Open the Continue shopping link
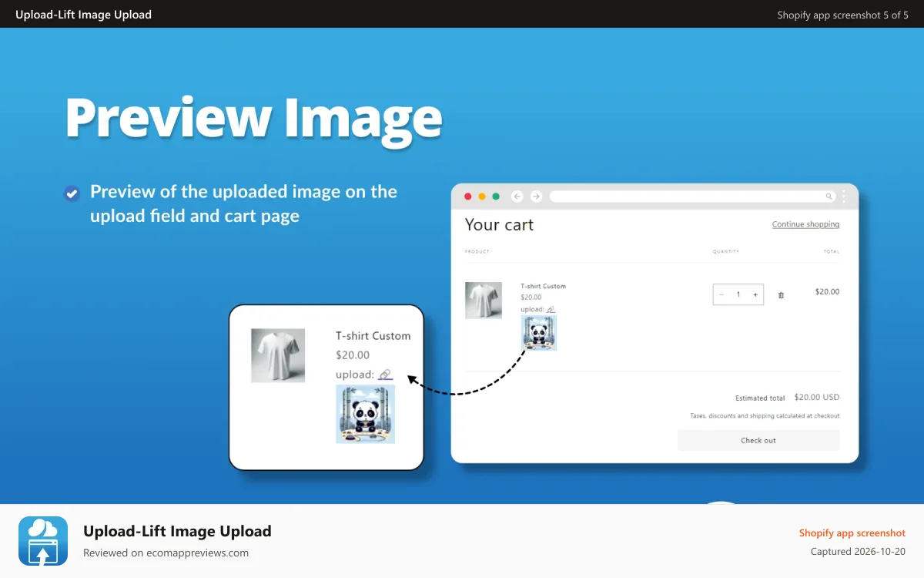Image resolution: width=924 pixels, height=578 pixels. coord(805,224)
